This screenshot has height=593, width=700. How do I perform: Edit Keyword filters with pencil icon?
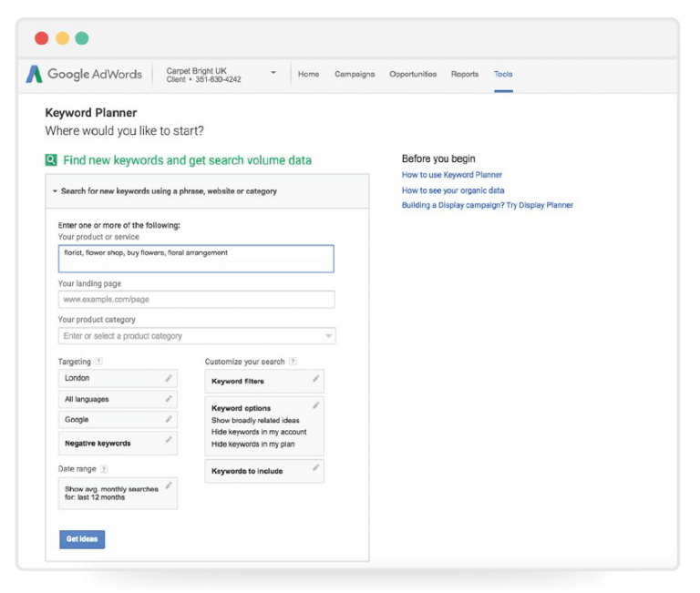(316, 378)
